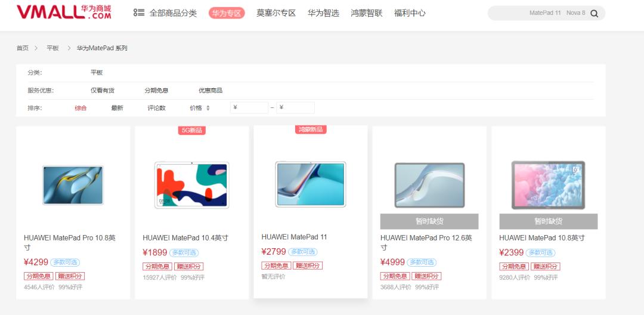The image size is (644, 315).
Task: Open MatePad 10.4英寸 product image
Action: [x=192, y=185]
